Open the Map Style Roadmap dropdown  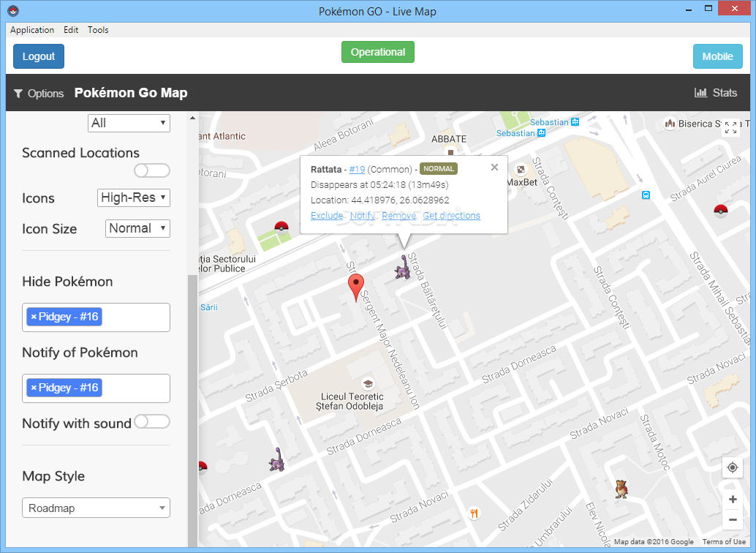point(96,508)
